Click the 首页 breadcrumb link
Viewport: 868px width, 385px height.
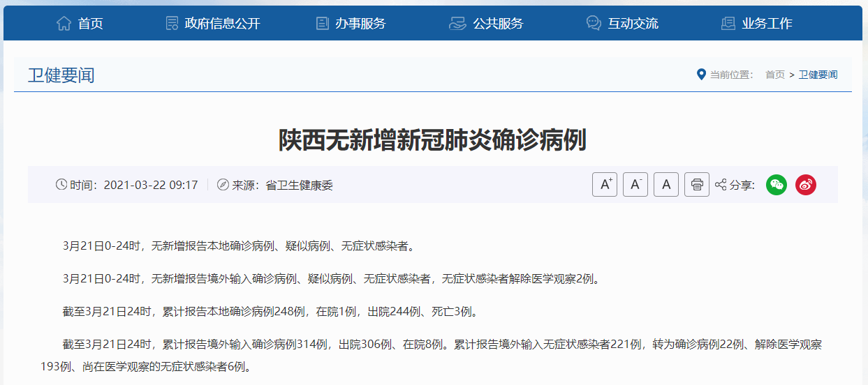[775, 75]
